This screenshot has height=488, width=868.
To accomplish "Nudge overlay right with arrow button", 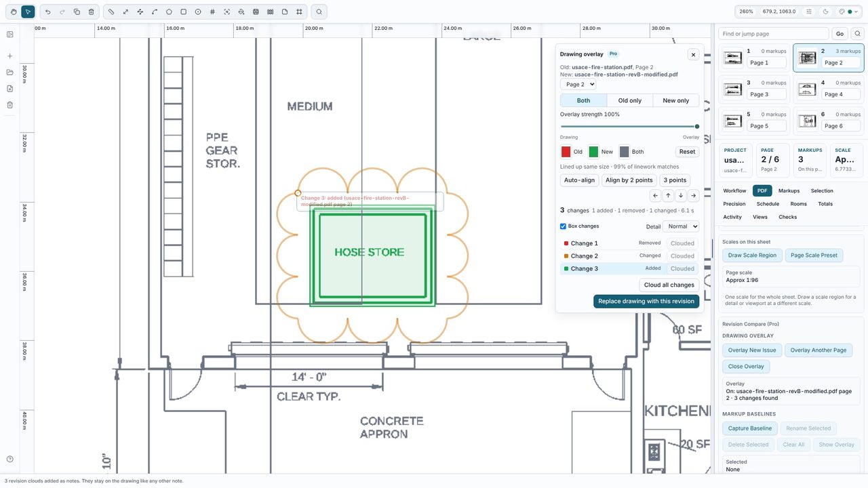I will coord(693,195).
